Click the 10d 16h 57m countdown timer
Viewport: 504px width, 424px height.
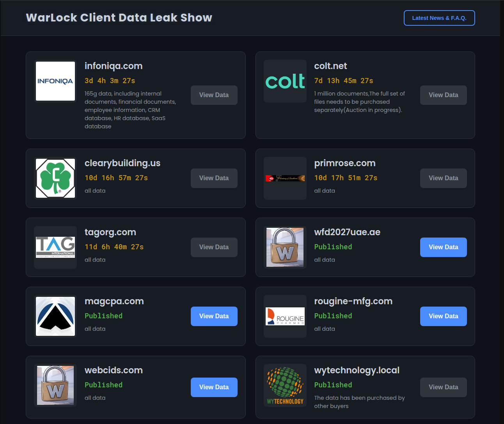point(116,178)
